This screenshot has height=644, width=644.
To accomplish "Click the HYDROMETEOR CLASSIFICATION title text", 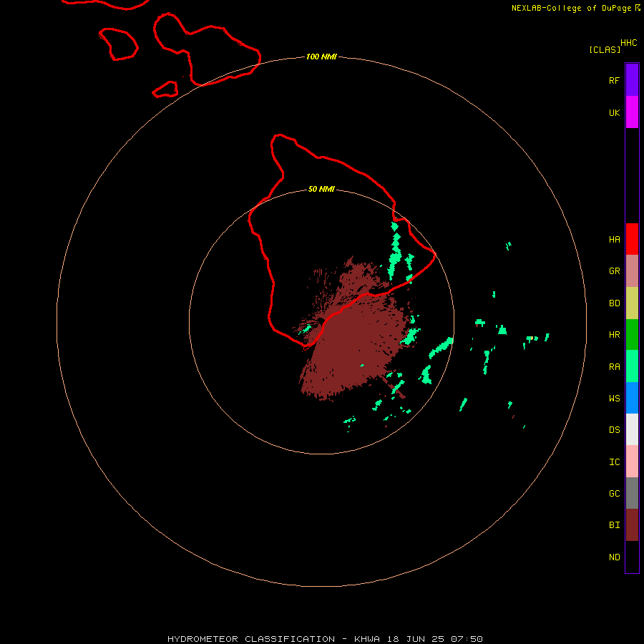I will coord(251,639).
